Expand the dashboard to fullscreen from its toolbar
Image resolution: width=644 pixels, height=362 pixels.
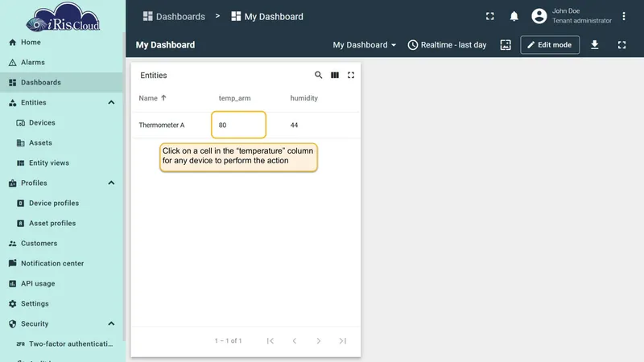click(x=621, y=45)
